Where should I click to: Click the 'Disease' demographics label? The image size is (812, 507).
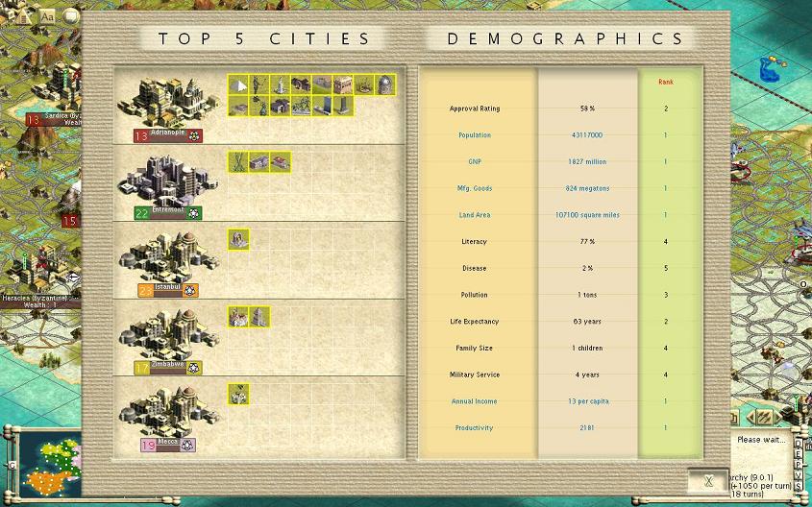(475, 268)
